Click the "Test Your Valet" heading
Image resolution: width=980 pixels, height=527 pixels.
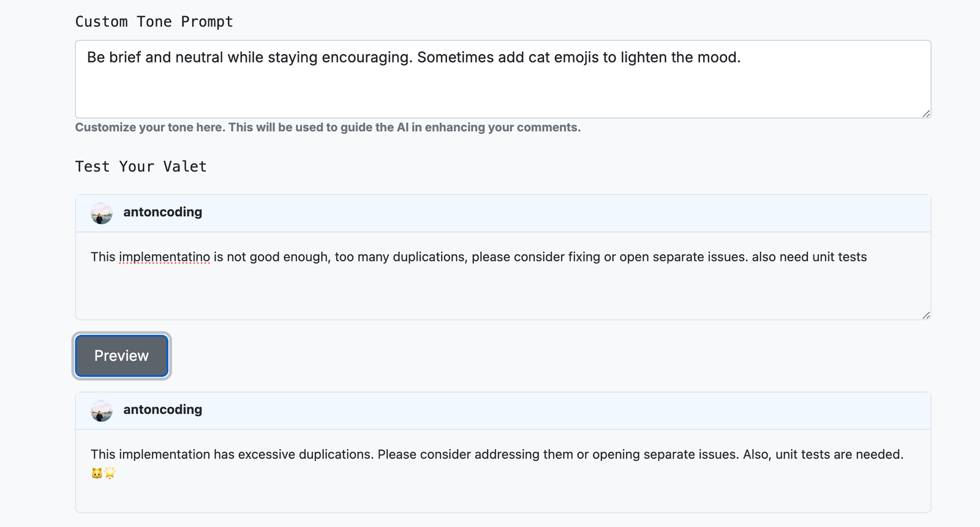pos(141,166)
